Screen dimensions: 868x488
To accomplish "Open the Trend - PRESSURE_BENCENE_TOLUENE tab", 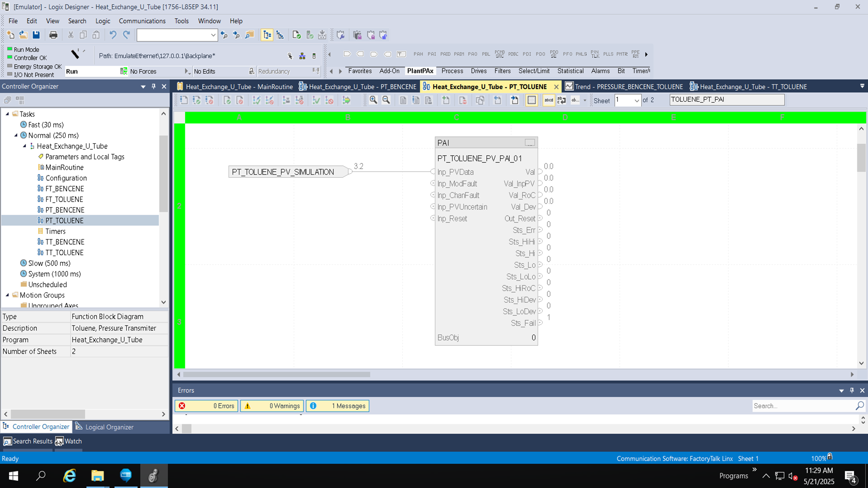I will click(624, 86).
